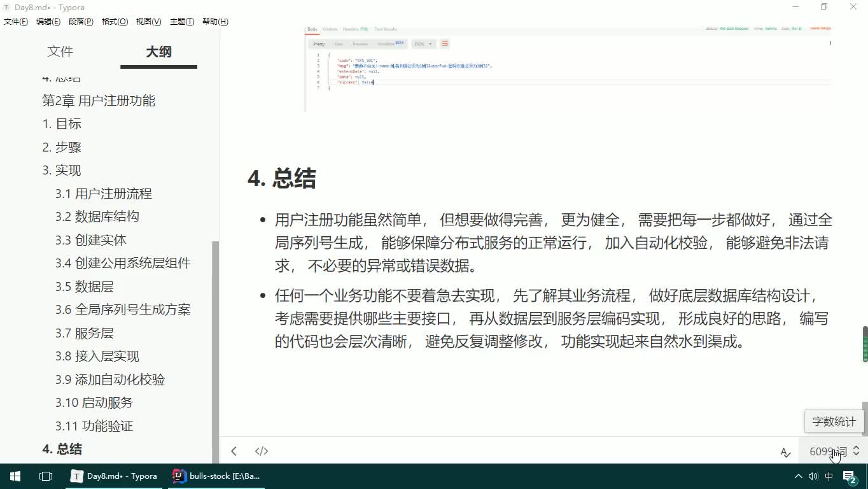
Task: Open spell check icon in status bar
Action: (785, 451)
